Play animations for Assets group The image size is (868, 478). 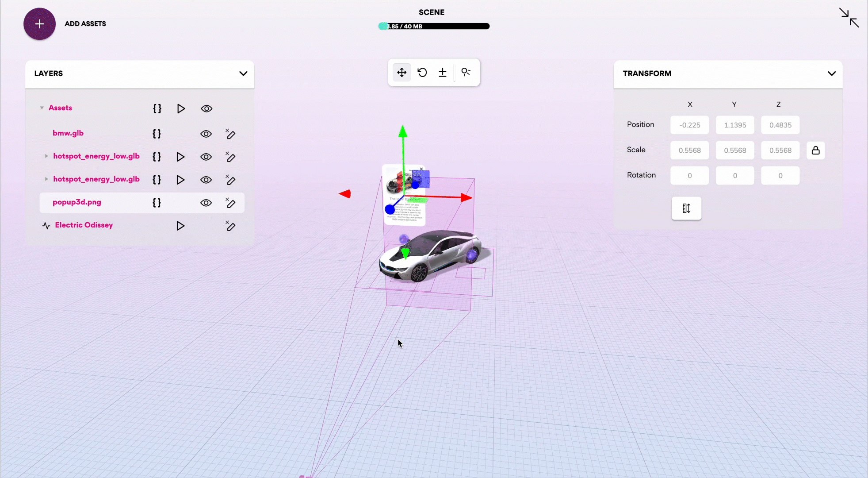181,109
